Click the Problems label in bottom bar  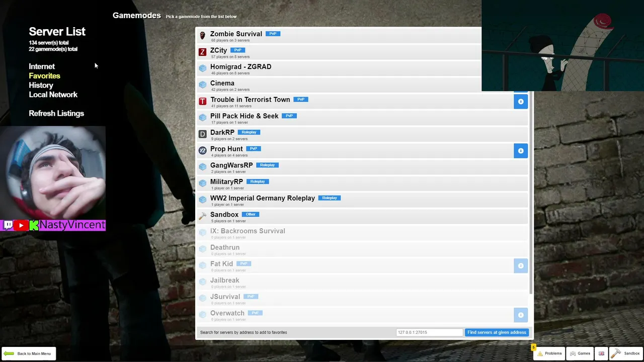tap(553, 353)
